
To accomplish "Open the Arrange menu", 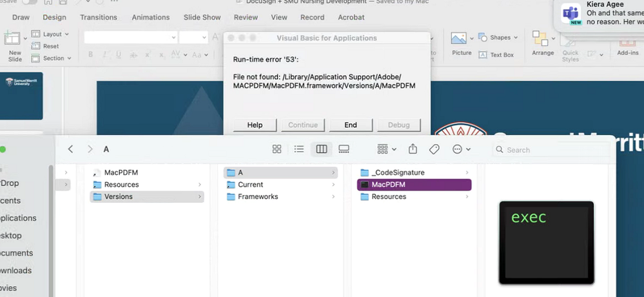I will pos(543,44).
